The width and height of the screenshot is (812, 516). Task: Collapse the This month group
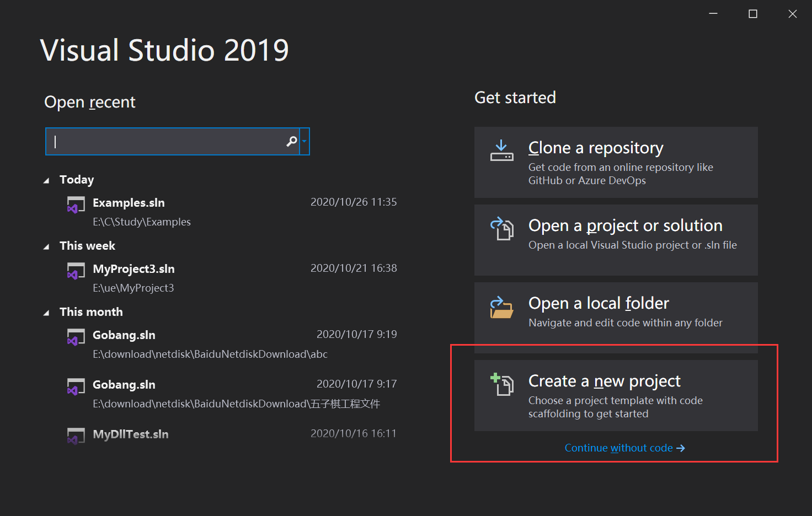[46, 313]
